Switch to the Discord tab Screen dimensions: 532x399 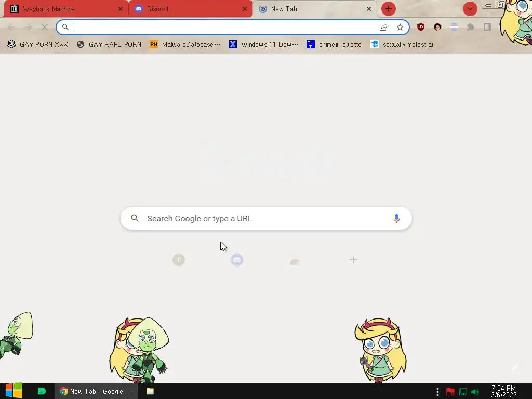click(191, 9)
